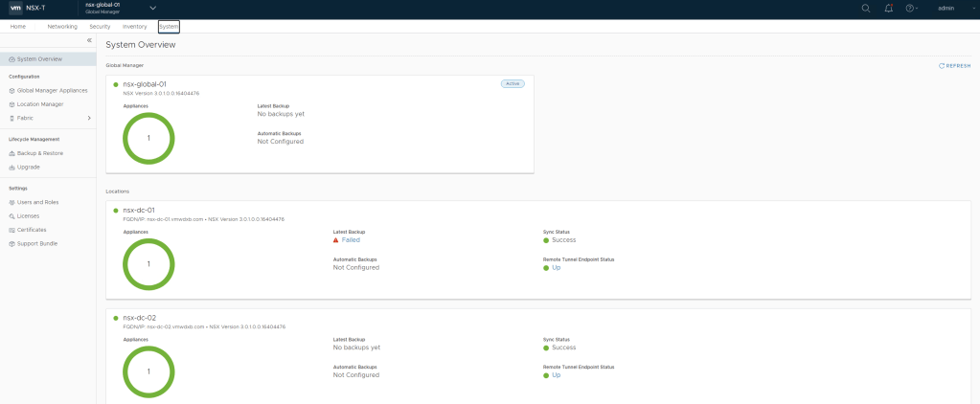Click the Certificates sidebar icon
This screenshot has height=404, width=980.
[x=11, y=230]
